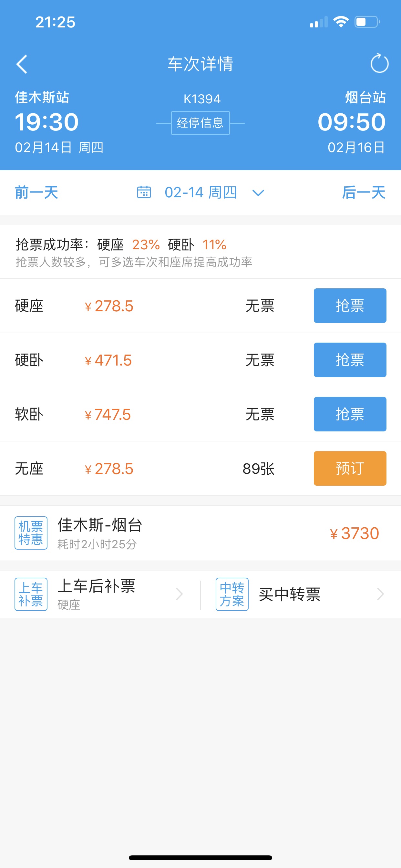
Task: Select 02-14 周四 date text
Action: (x=201, y=192)
